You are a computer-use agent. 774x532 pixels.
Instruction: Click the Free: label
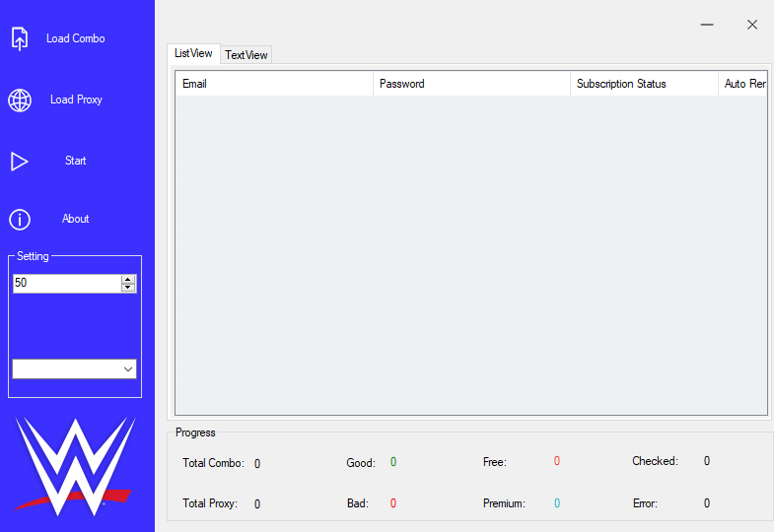495,462
